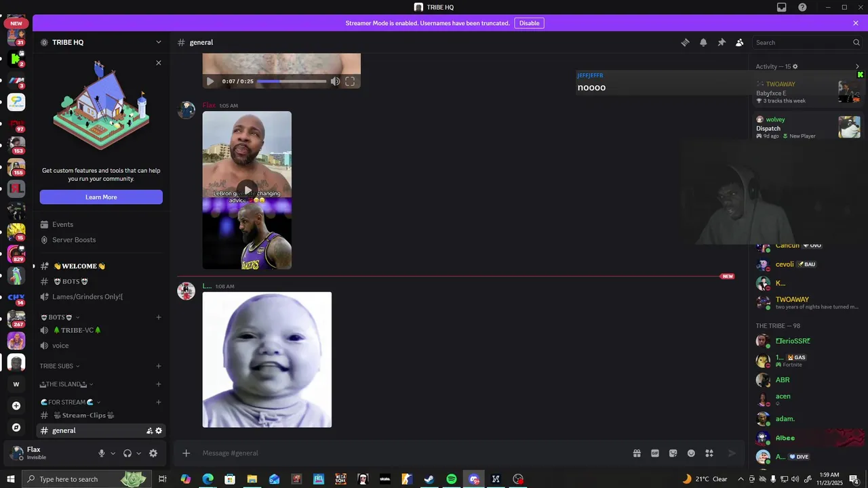Open the WELCOME channel
This screenshot has width=868, height=488.
pos(101,266)
